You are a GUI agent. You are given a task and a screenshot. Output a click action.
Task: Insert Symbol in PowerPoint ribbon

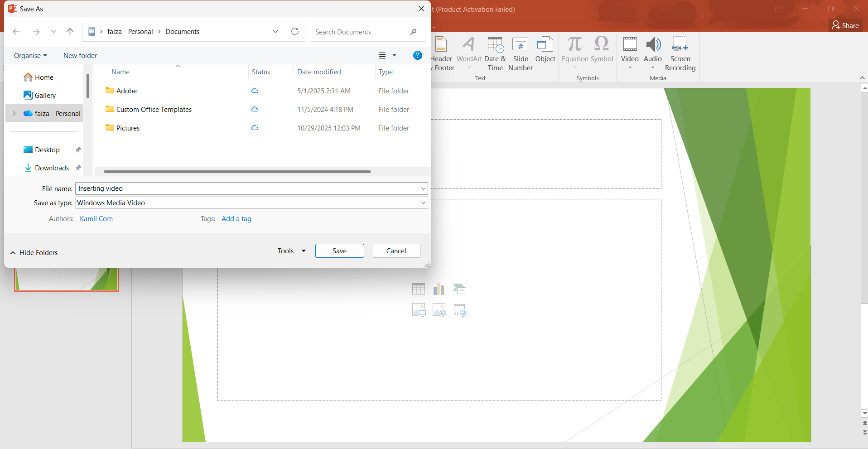pos(602,50)
